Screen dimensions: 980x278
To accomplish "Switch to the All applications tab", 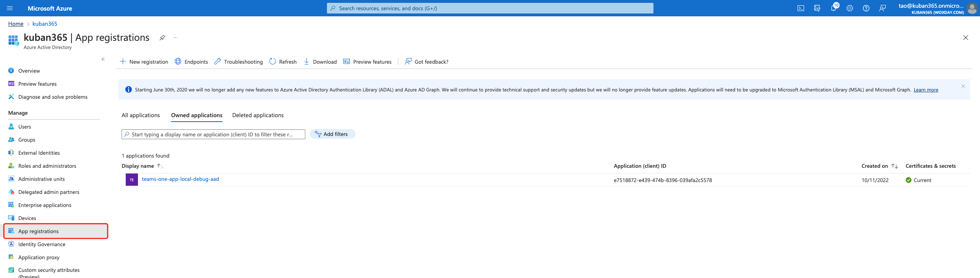I will pos(140,116).
